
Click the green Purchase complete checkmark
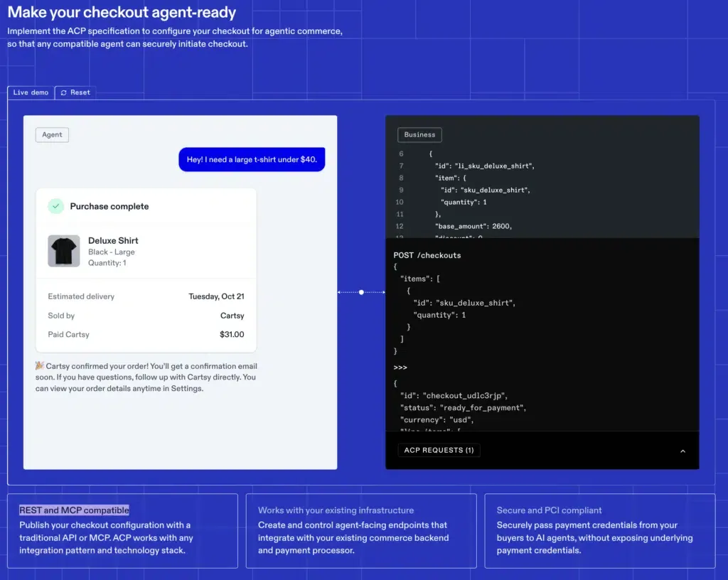coord(56,206)
